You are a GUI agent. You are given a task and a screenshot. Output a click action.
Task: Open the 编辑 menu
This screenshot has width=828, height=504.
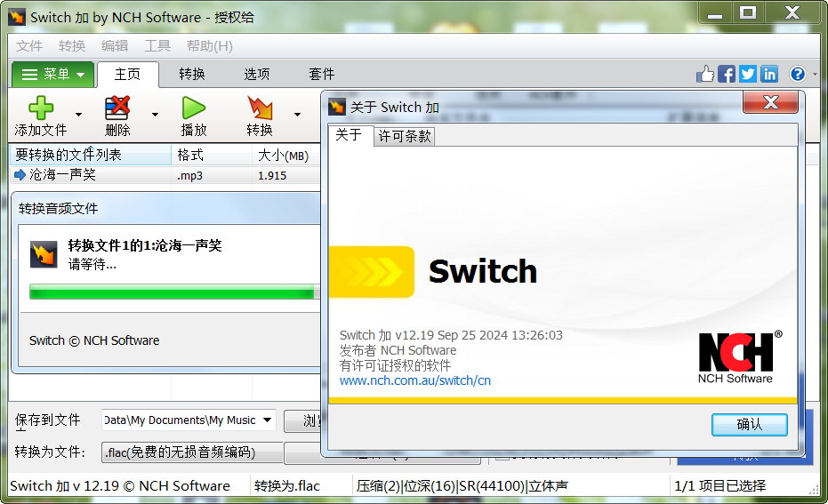(x=115, y=46)
